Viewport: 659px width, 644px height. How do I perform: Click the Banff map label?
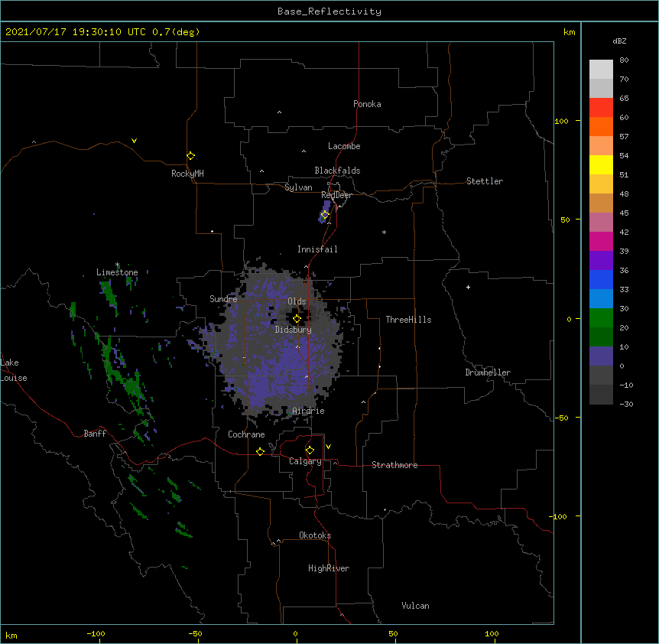(95, 434)
